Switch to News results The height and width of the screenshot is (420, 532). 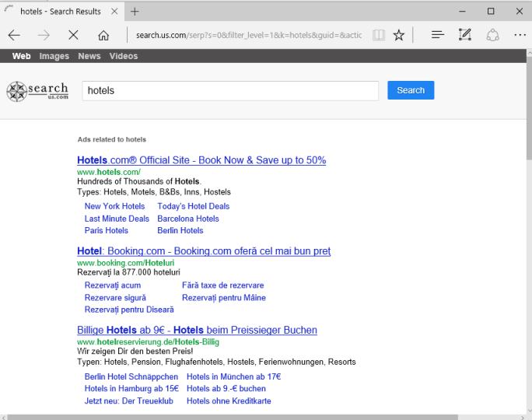pyautogui.click(x=89, y=56)
